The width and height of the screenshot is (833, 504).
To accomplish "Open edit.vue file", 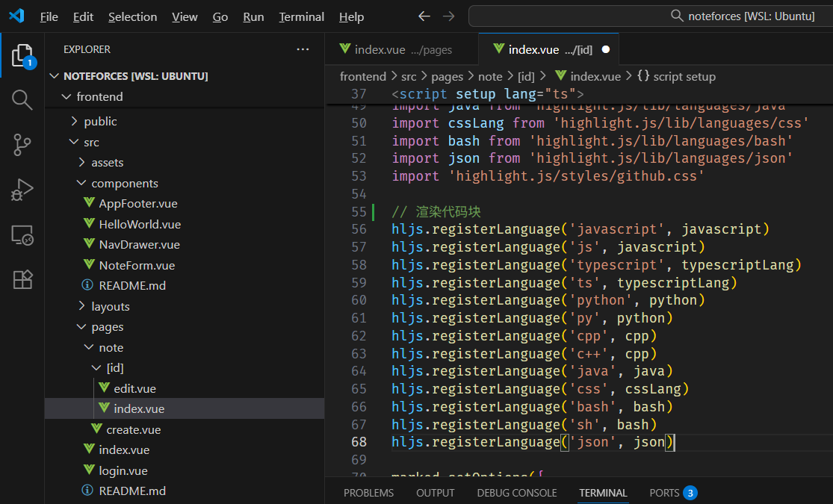I will click(x=134, y=389).
